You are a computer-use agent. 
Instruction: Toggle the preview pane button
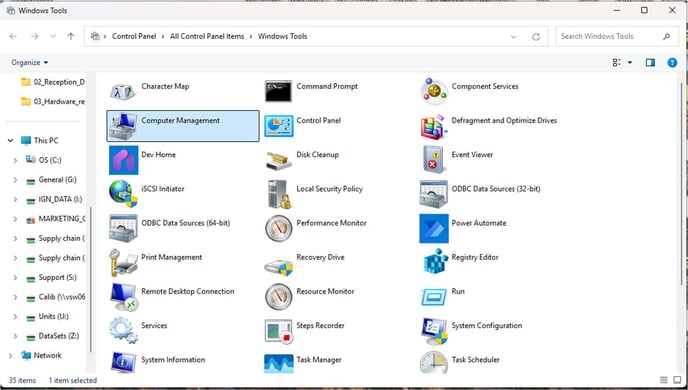(x=650, y=63)
